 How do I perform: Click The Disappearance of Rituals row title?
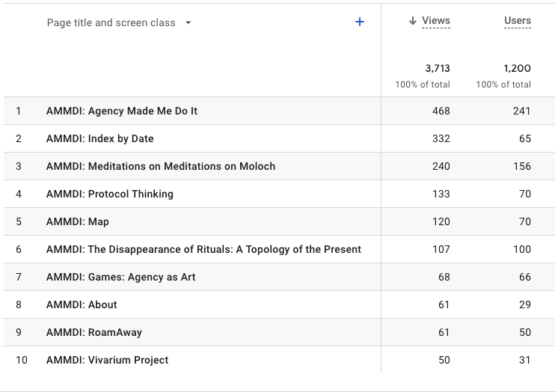pos(203,249)
